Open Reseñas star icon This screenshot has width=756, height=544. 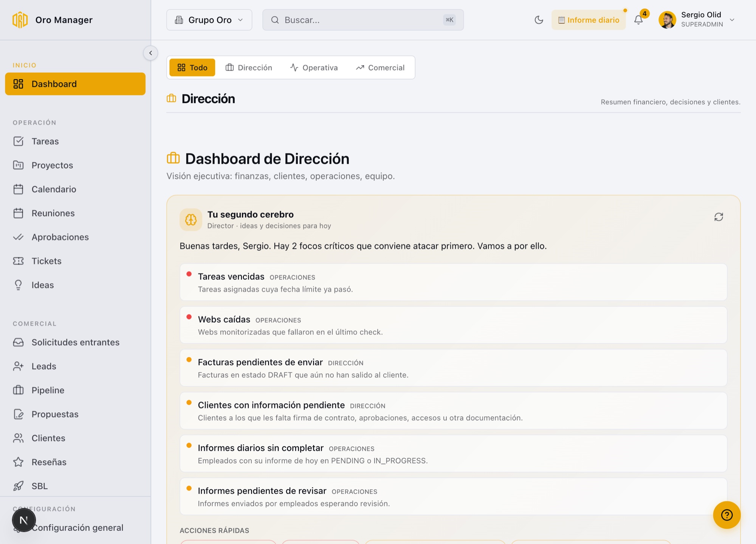tap(18, 462)
